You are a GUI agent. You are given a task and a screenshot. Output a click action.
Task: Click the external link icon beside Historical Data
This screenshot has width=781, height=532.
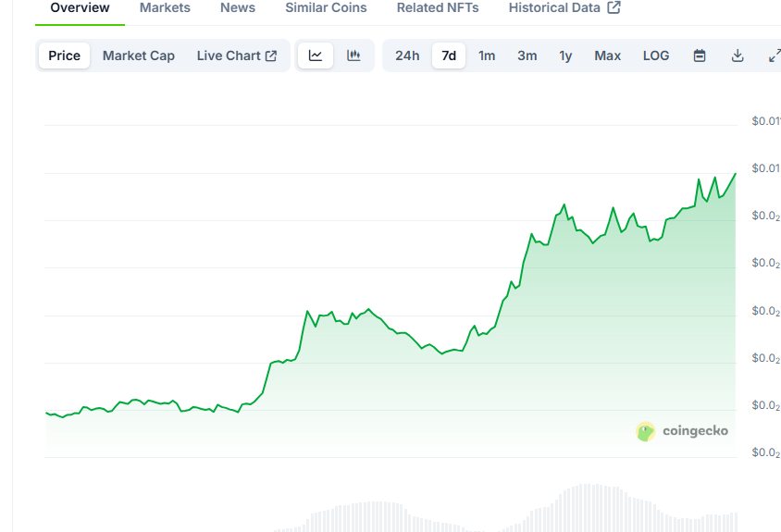614,7
